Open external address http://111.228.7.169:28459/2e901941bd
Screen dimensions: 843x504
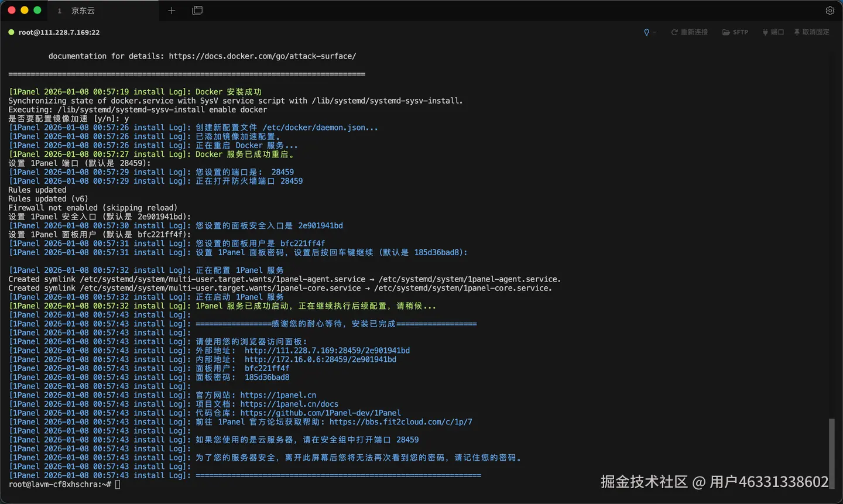click(327, 351)
